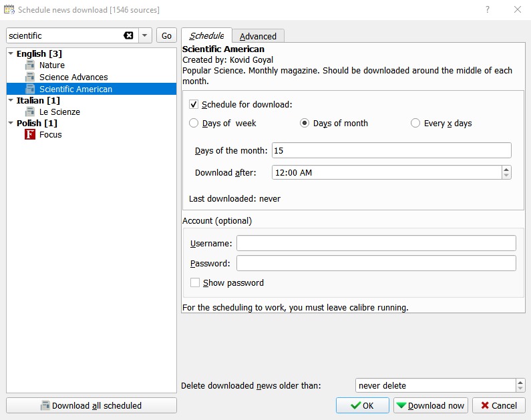
Task: Open the search history dropdown arrow
Action: (144, 35)
